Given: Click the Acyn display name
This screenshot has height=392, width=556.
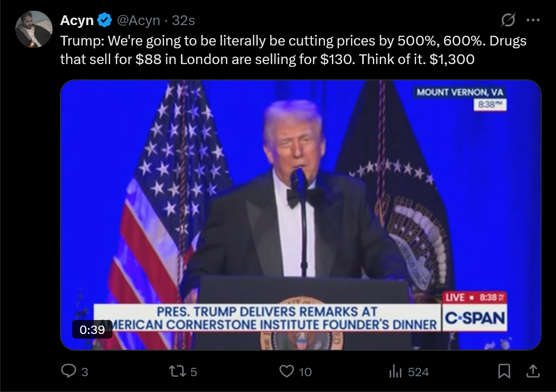Looking at the screenshot, I should [x=77, y=20].
